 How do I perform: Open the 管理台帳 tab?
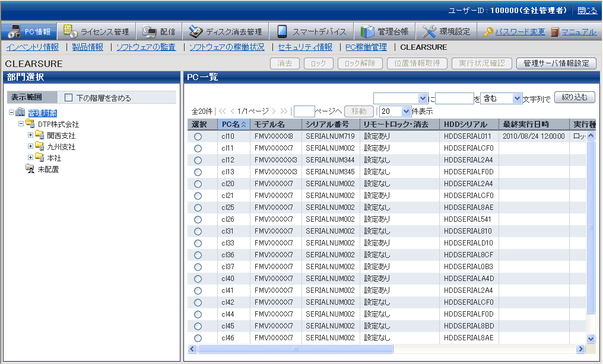[x=385, y=31]
